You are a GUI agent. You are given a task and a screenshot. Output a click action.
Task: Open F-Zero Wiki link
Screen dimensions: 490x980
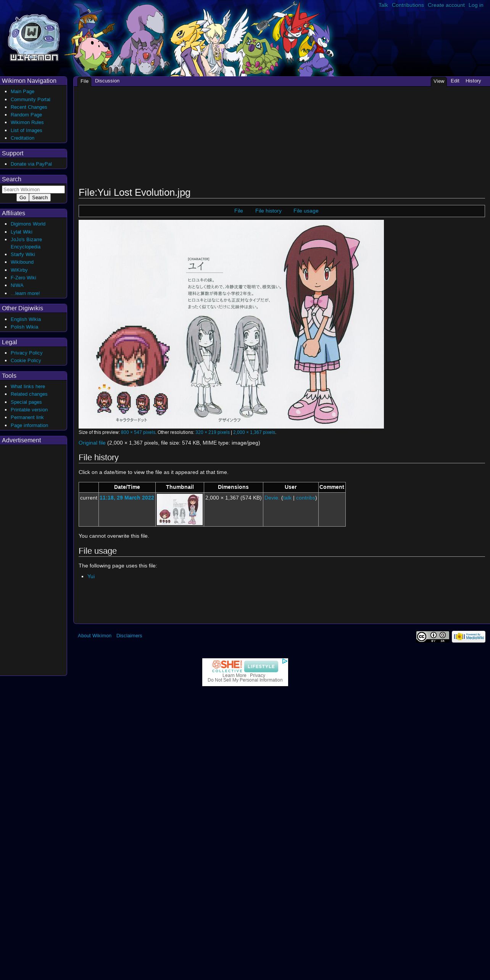point(23,278)
